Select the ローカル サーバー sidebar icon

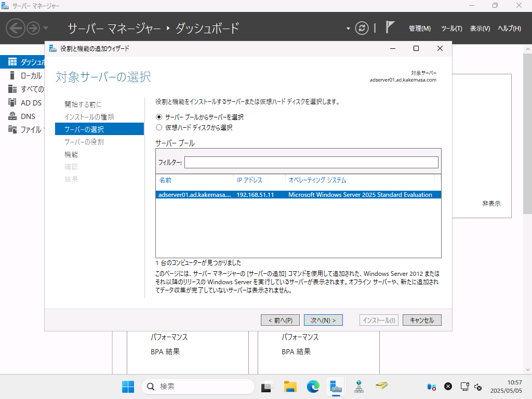(x=12, y=75)
